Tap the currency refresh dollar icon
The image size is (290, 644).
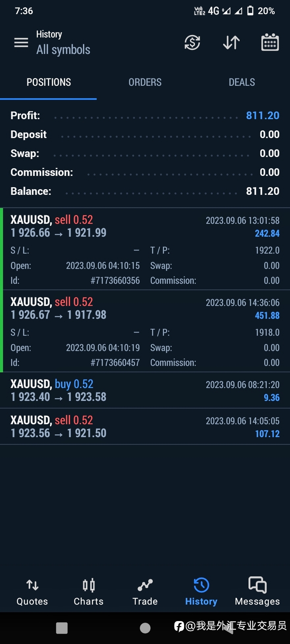pos(192,42)
